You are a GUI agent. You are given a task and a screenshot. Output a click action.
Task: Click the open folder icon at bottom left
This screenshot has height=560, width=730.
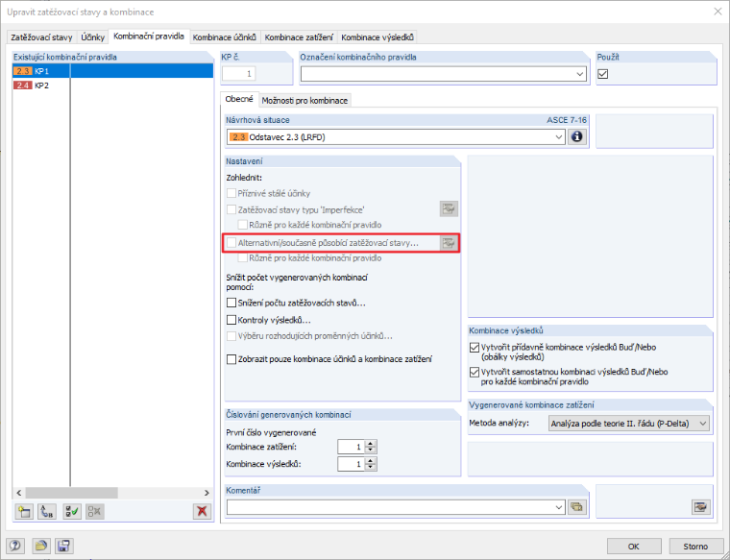[41, 546]
